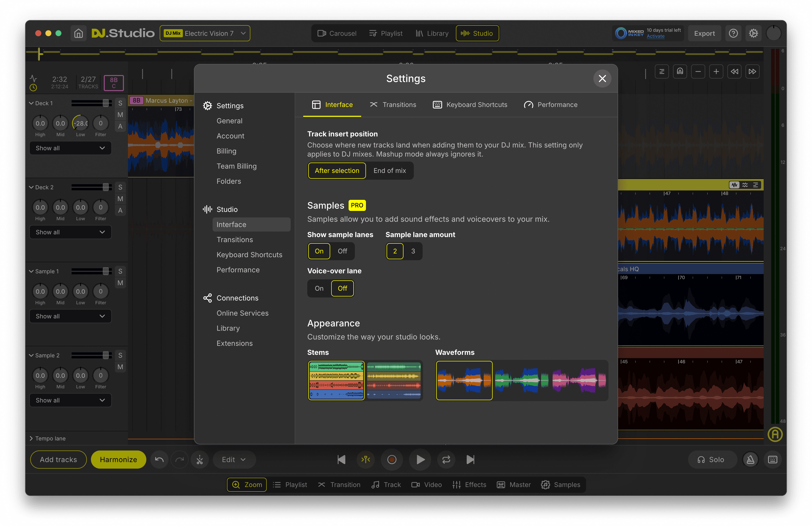Open General in settings sidebar
Screen dimensions: 812x526
[230, 121]
